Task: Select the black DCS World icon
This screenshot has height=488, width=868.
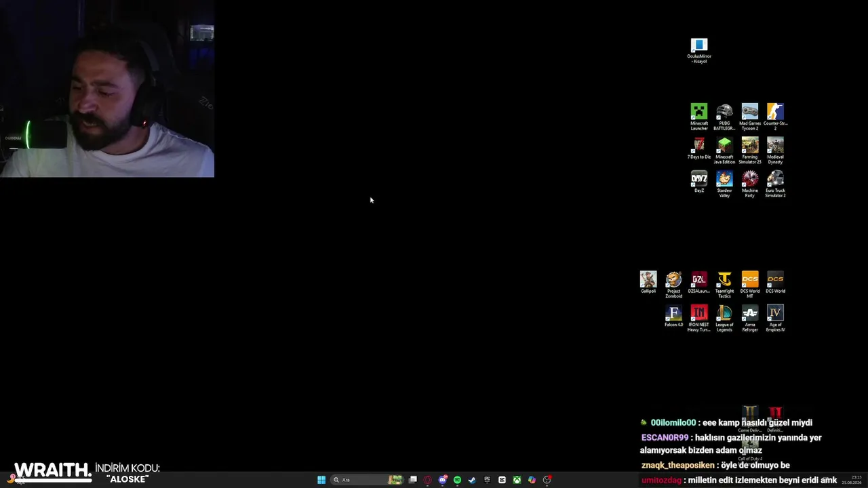Action: click(775, 282)
